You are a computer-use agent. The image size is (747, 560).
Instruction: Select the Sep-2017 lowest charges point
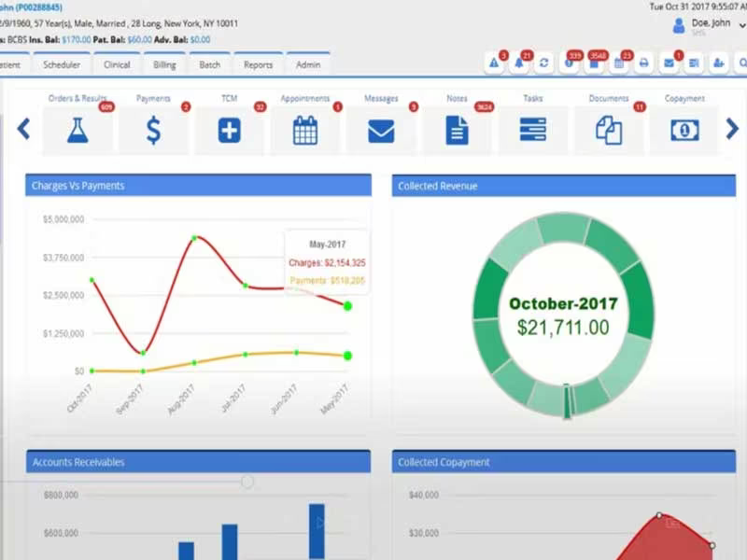pos(143,353)
